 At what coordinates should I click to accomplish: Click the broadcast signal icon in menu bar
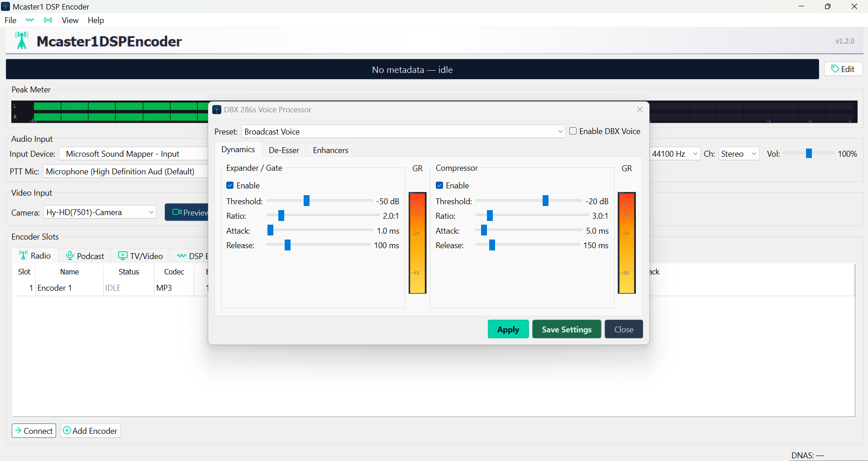pyautogui.click(x=48, y=20)
